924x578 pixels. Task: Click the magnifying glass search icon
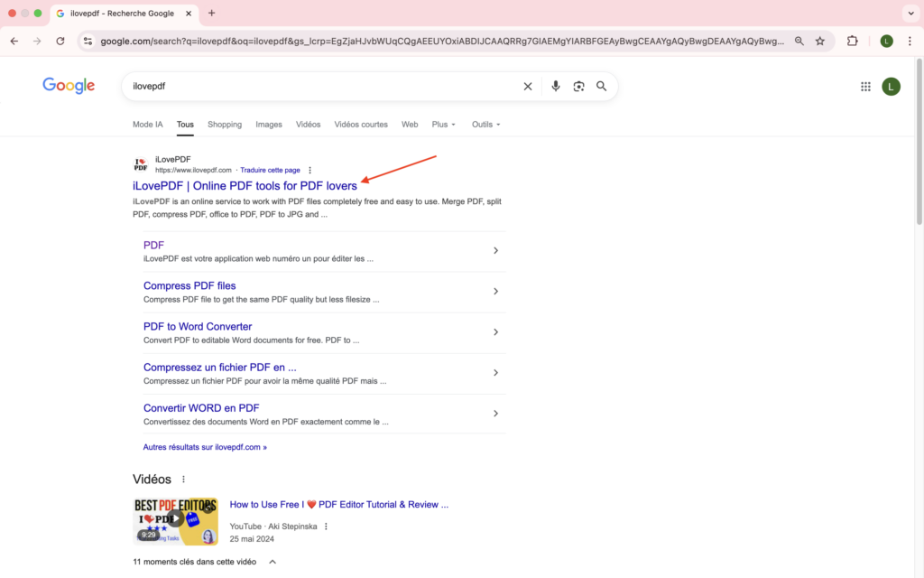(x=602, y=87)
